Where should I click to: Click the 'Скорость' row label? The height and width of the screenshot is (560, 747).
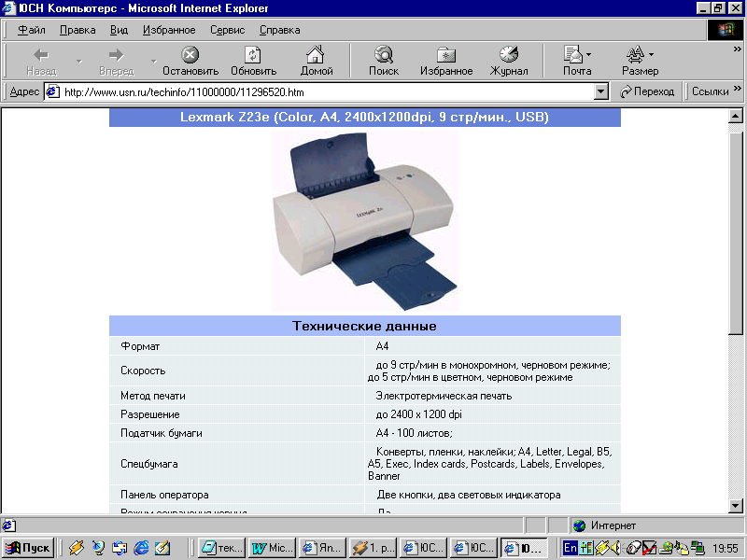click(x=143, y=371)
